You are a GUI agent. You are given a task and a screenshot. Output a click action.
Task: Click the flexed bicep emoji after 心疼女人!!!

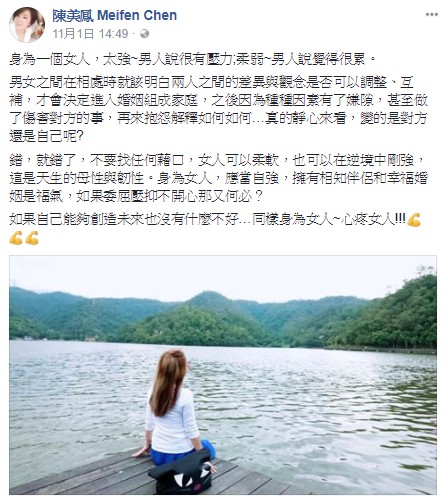(414, 220)
